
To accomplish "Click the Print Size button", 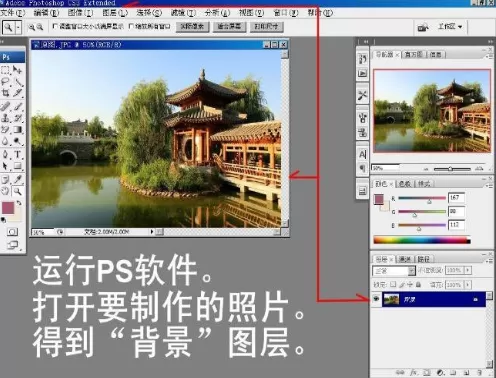I will coord(266,27).
